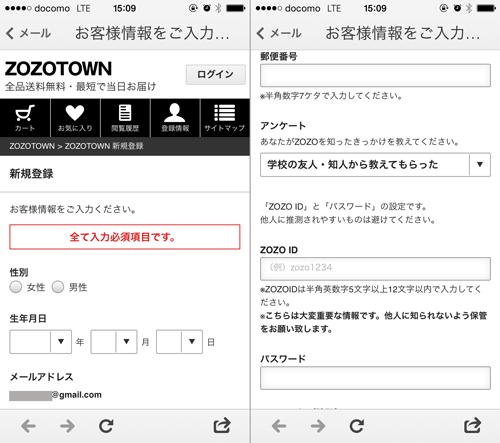Tap ZOZOTOWN breadcrumb home link
Image resolution: width=500 pixels, height=443 pixels.
pos(32,146)
